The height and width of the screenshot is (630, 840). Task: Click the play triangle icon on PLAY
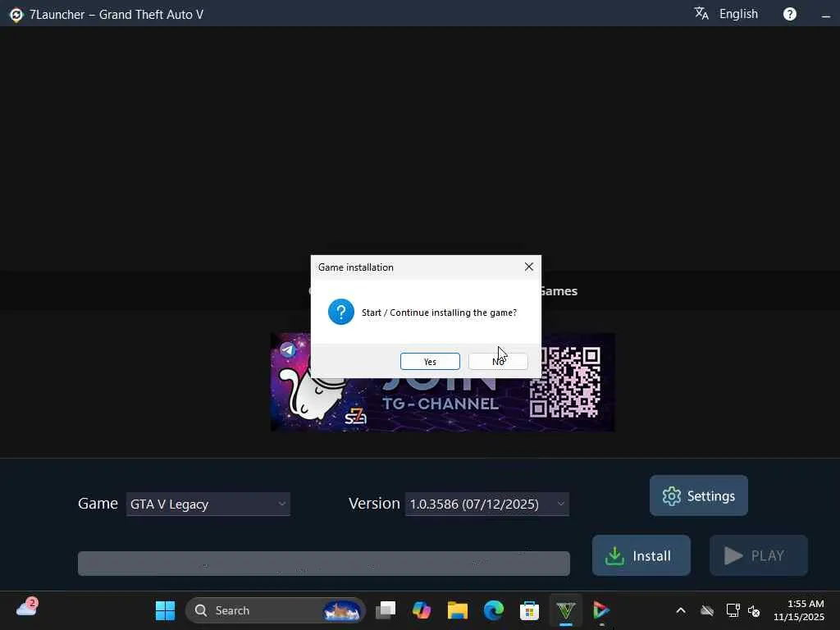pos(733,555)
